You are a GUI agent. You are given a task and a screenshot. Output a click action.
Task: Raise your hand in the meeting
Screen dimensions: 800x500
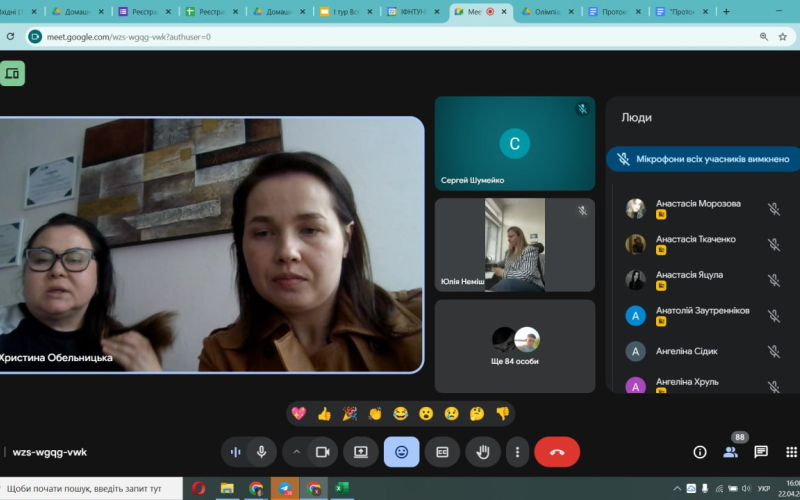point(482,452)
